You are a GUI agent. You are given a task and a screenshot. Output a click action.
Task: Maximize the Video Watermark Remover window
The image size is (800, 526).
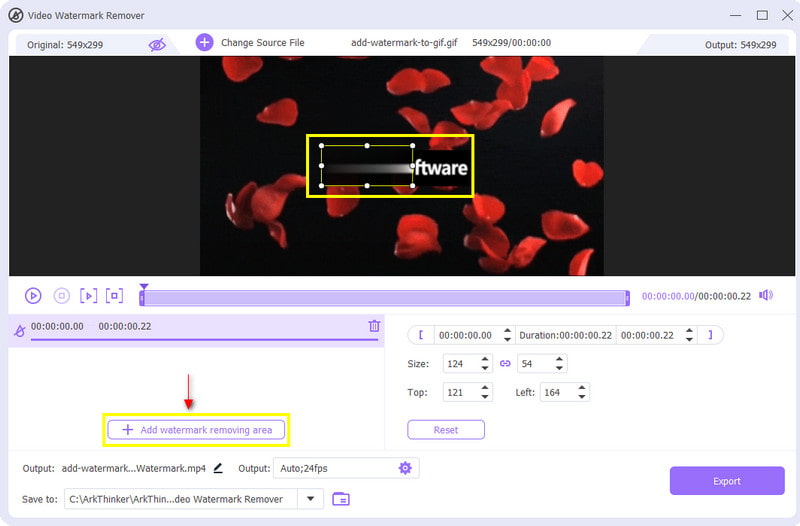click(762, 16)
